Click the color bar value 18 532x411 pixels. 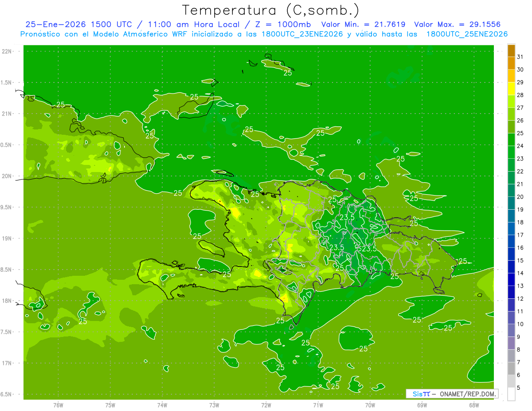pyautogui.click(x=520, y=222)
